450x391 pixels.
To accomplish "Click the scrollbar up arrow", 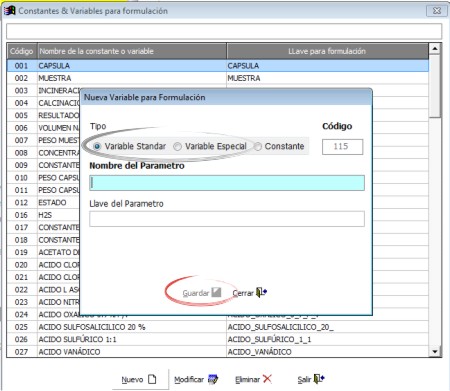I will coord(435,49).
